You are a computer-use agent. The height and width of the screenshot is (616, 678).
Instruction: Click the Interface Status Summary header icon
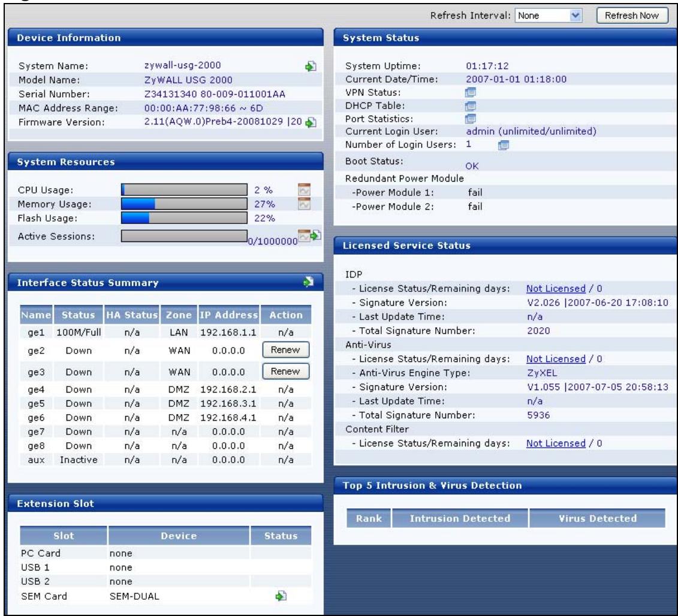[308, 282]
